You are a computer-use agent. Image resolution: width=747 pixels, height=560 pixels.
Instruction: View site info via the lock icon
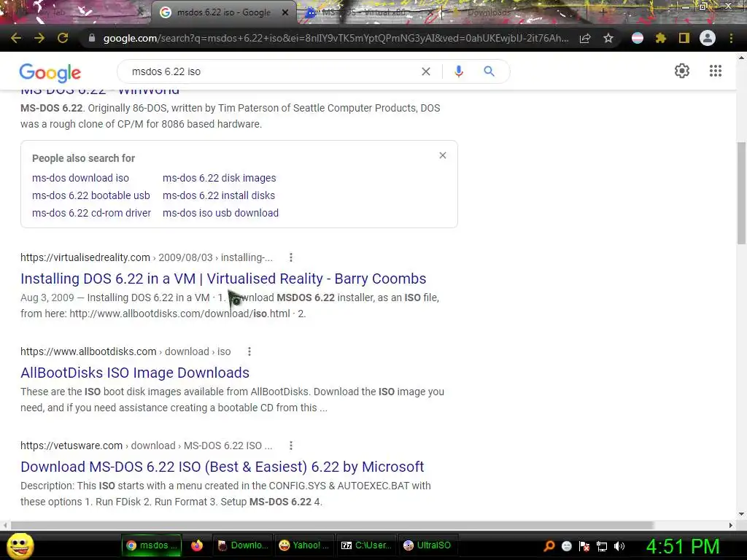point(92,38)
